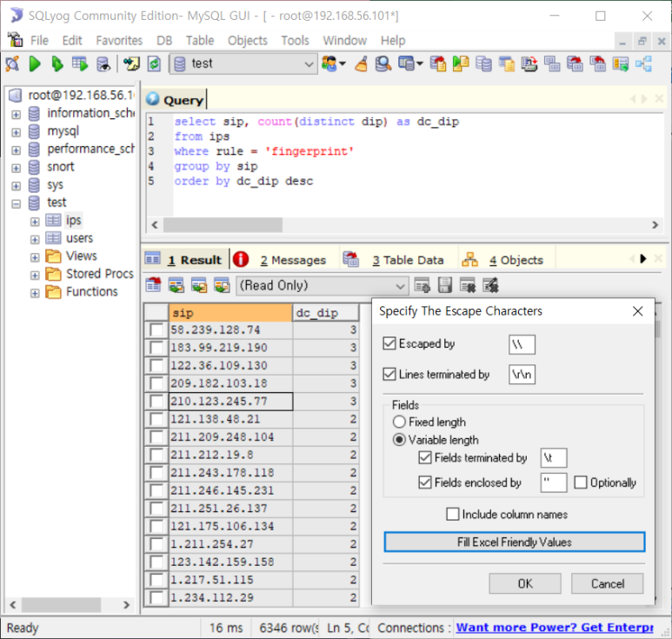Image resolution: width=672 pixels, height=639 pixels.
Task: Expand the mysql database node
Action: [x=16, y=132]
